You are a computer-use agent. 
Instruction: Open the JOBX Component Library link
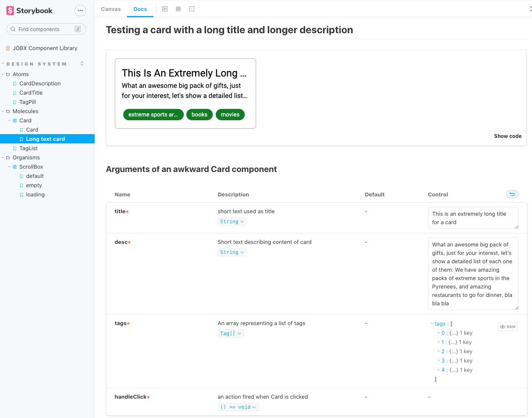click(45, 48)
